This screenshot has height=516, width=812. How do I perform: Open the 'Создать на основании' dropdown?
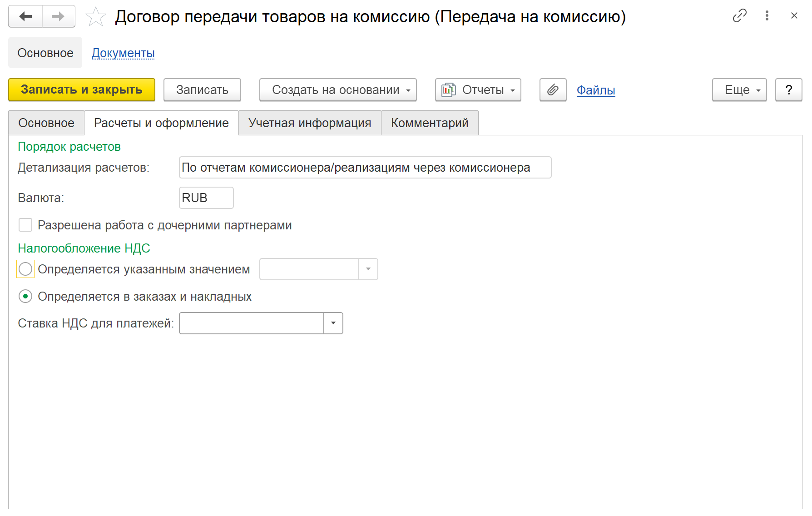[x=338, y=90]
